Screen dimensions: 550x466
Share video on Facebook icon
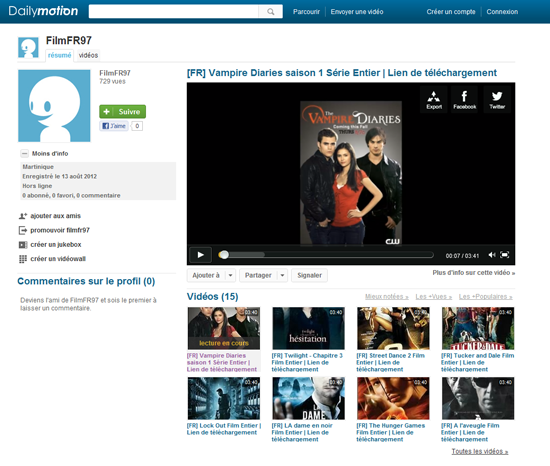(464, 100)
